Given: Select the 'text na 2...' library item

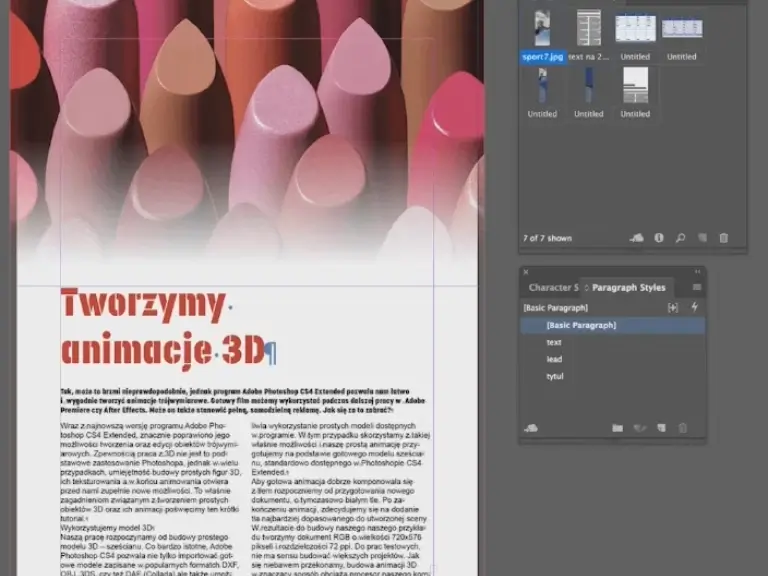Looking at the screenshot, I should click(x=588, y=28).
